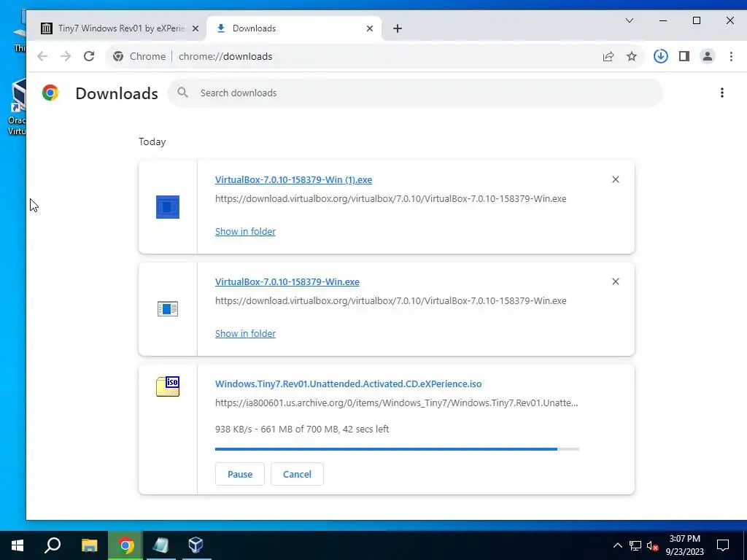
Task: Click the network status tray icon
Action: point(635,545)
